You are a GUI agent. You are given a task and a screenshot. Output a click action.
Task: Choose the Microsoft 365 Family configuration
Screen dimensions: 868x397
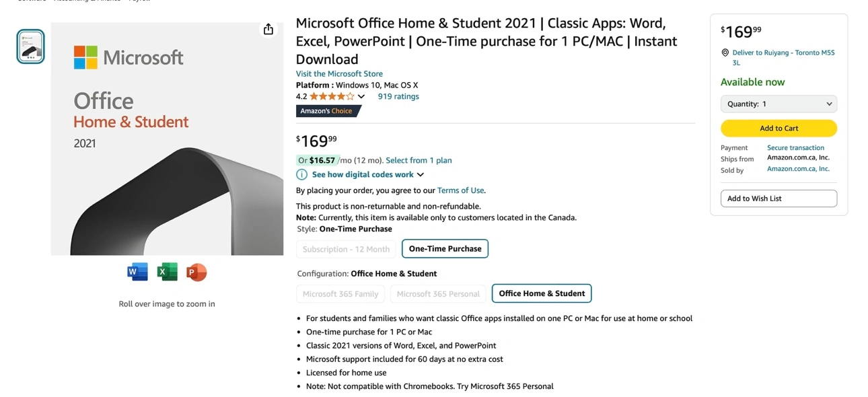click(340, 294)
